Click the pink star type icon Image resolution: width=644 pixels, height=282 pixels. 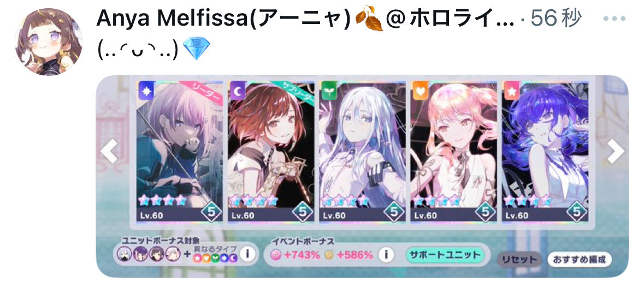(x=511, y=91)
